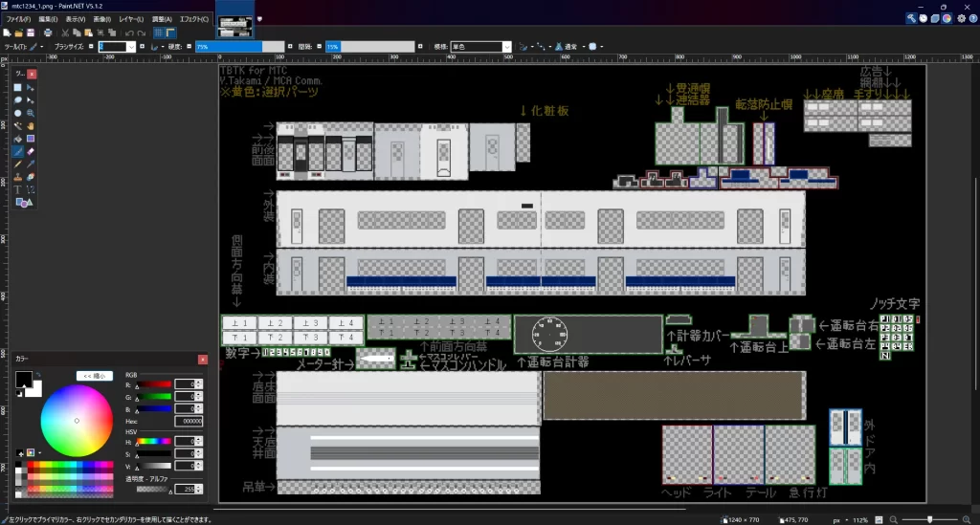Open the レイヤー(L) menu
The height and width of the screenshot is (525, 980).
pos(133,19)
